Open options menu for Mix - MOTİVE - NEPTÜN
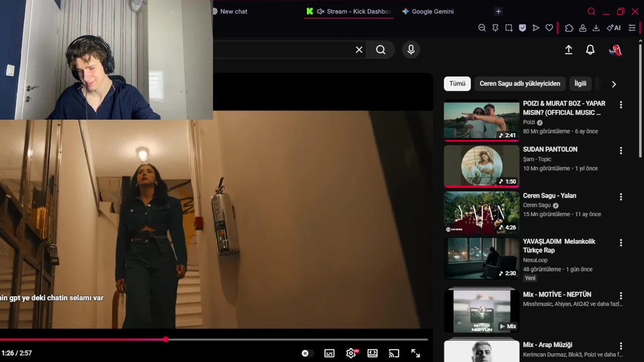644x362 pixels. [x=621, y=296]
